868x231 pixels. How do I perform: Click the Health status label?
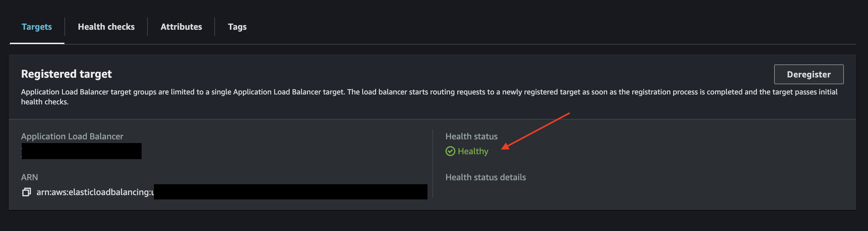pos(471,136)
